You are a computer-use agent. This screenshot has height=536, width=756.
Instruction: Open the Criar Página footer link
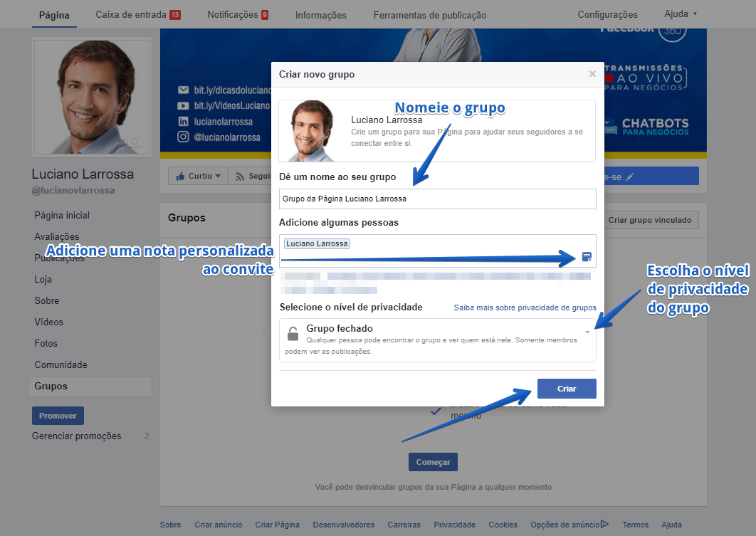pyautogui.click(x=277, y=525)
